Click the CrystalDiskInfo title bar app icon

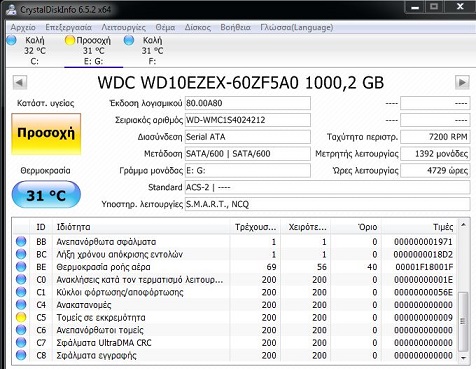click(x=11, y=9)
